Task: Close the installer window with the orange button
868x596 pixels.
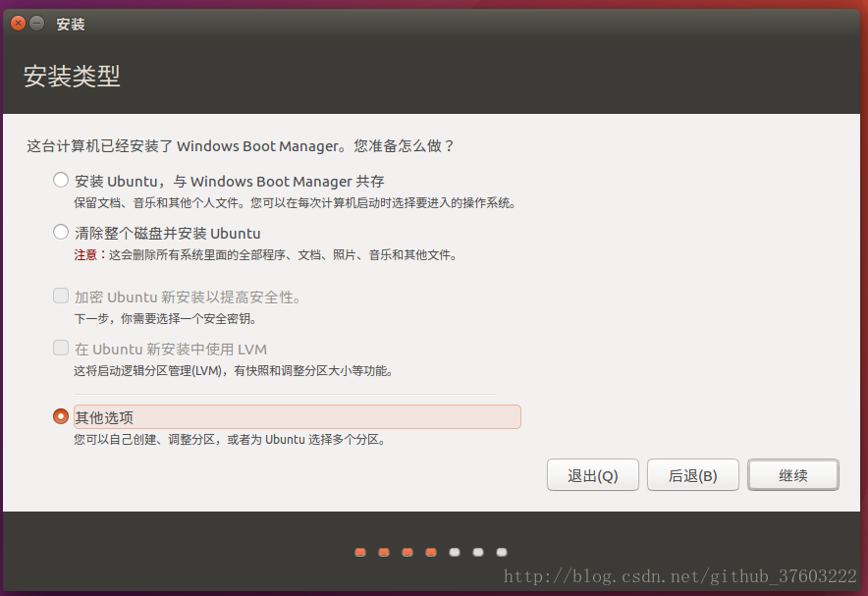Action: click(19, 24)
